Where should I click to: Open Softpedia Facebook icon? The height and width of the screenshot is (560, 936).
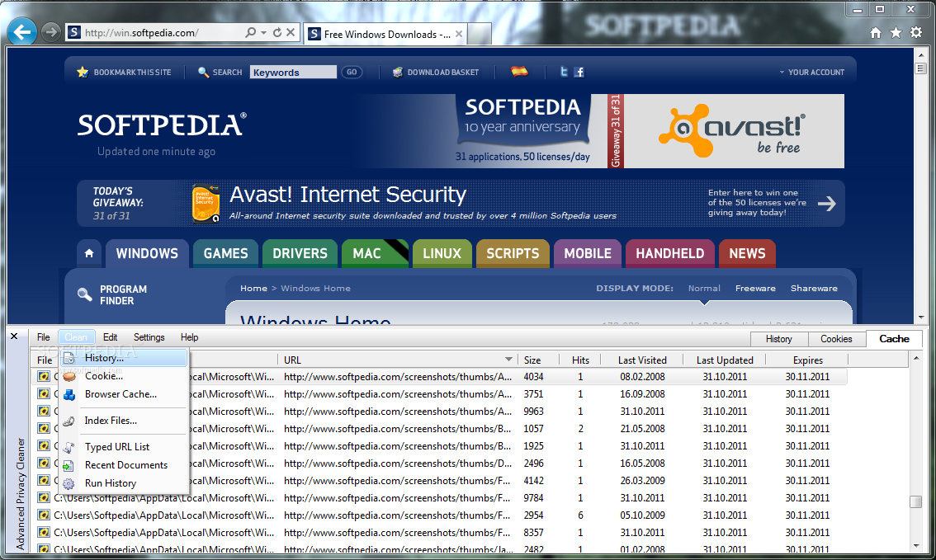click(579, 72)
